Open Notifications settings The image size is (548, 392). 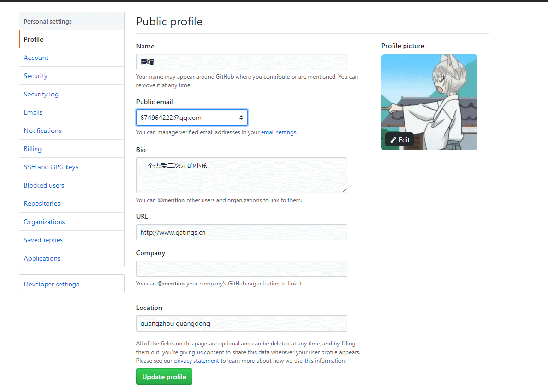point(42,130)
